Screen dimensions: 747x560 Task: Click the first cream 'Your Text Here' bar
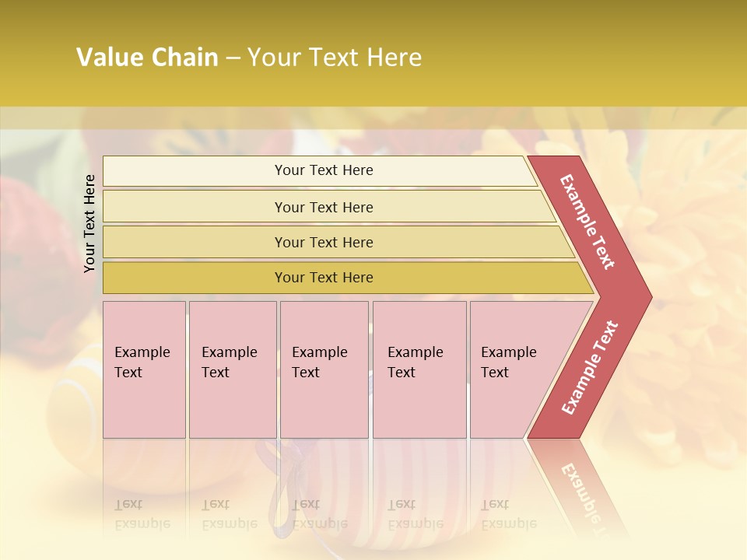(320, 171)
